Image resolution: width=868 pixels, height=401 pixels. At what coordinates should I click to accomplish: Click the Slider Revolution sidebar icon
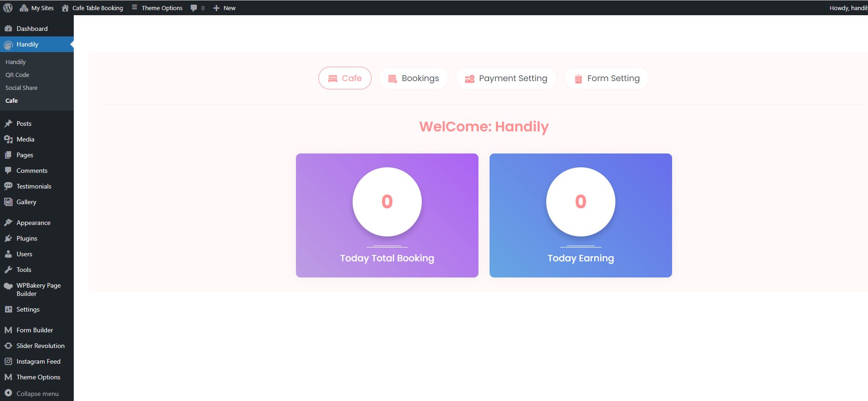[x=8, y=346]
